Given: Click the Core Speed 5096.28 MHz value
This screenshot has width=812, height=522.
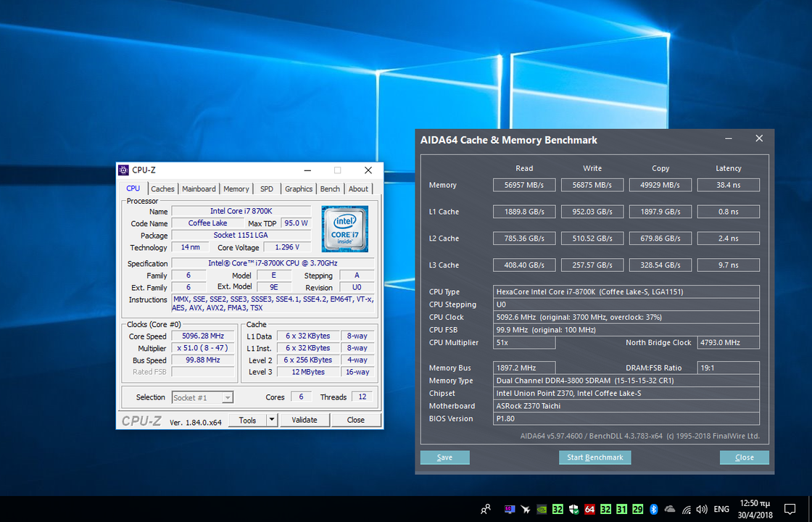Looking at the screenshot, I should pyautogui.click(x=203, y=336).
